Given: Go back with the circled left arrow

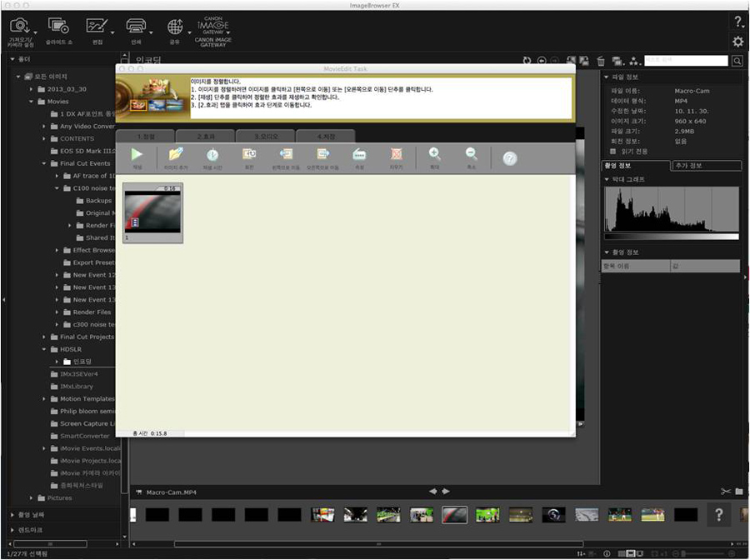Looking at the screenshot, I should [x=542, y=61].
